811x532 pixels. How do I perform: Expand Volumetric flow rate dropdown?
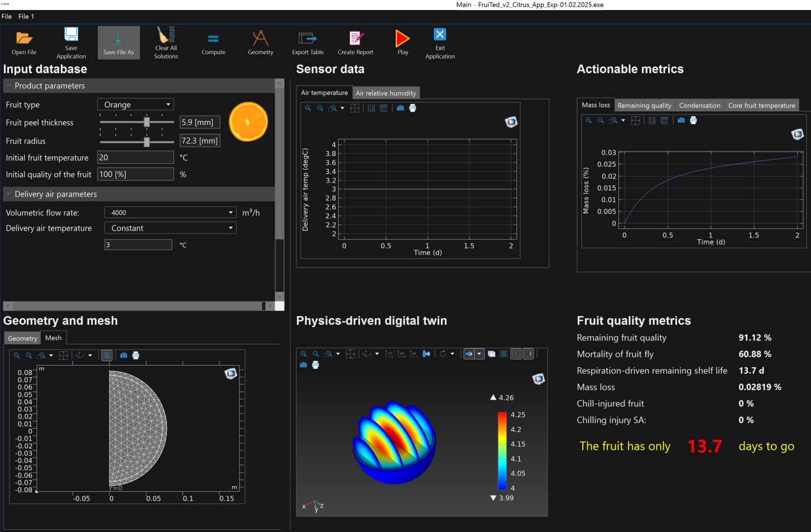[x=170, y=213]
